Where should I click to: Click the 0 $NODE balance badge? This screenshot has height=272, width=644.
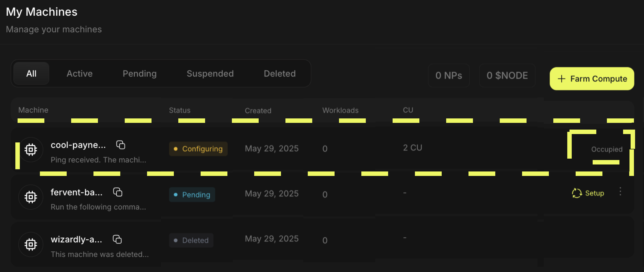point(507,75)
